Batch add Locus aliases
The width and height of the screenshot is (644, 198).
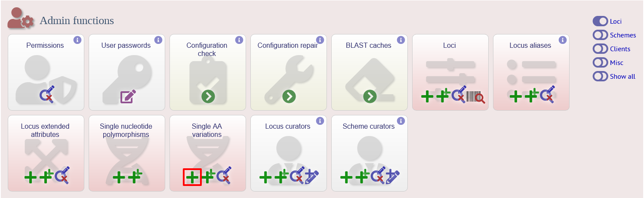(x=530, y=96)
